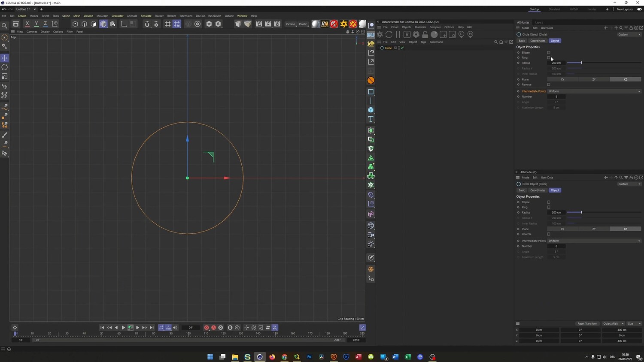Jump to end of timeline
This screenshot has height=362, width=644.
click(x=152, y=328)
